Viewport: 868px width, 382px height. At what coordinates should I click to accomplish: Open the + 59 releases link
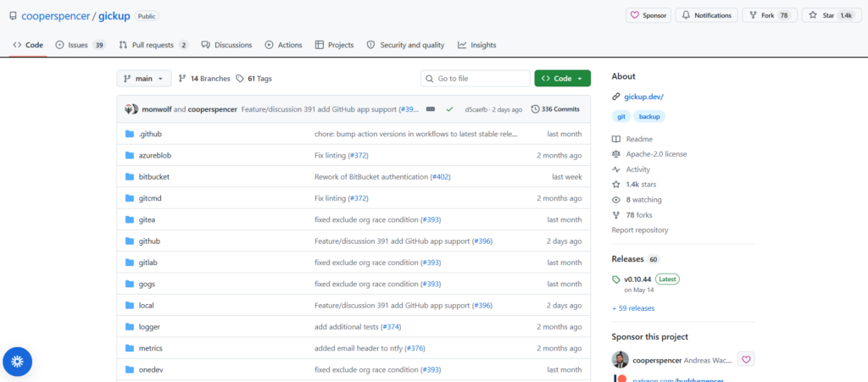(x=633, y=308)
